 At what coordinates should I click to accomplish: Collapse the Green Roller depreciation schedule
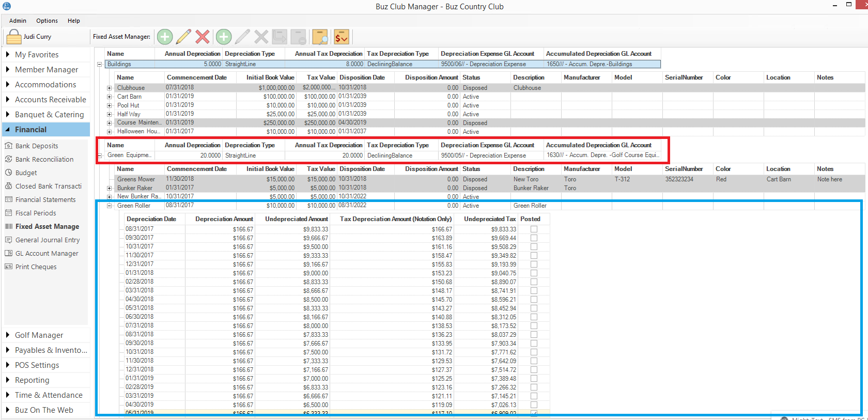click(110, 206)
